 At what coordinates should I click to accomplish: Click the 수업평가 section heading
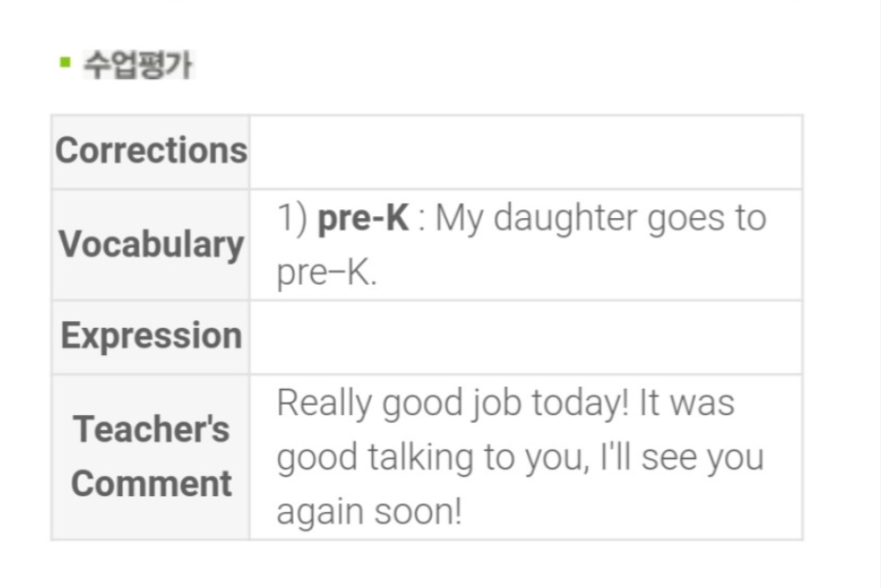click(137, 65)
